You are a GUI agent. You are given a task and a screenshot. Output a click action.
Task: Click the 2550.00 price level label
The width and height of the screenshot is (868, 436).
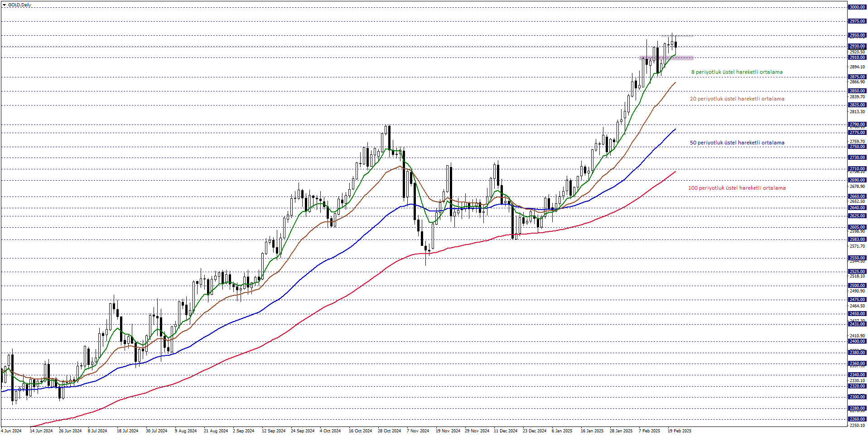coord(857,258)
